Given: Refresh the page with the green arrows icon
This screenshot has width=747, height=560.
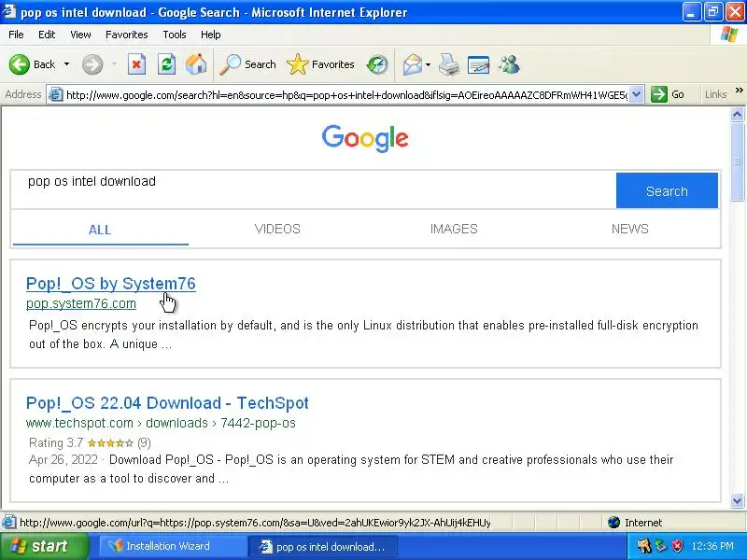Looking at the screenshot, I should [x=166, y=64].
